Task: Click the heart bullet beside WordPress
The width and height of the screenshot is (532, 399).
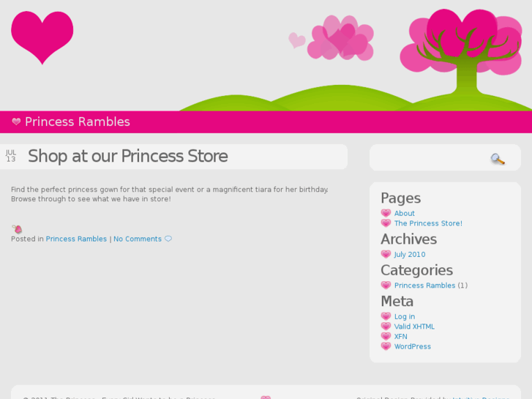Action: [x=386, y=346]
